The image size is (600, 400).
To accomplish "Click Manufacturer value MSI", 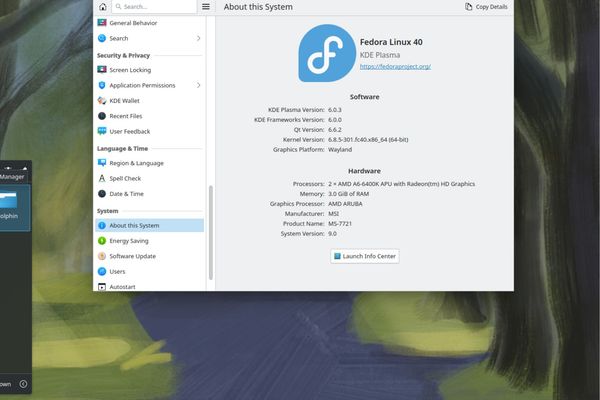I will [333, 214].
